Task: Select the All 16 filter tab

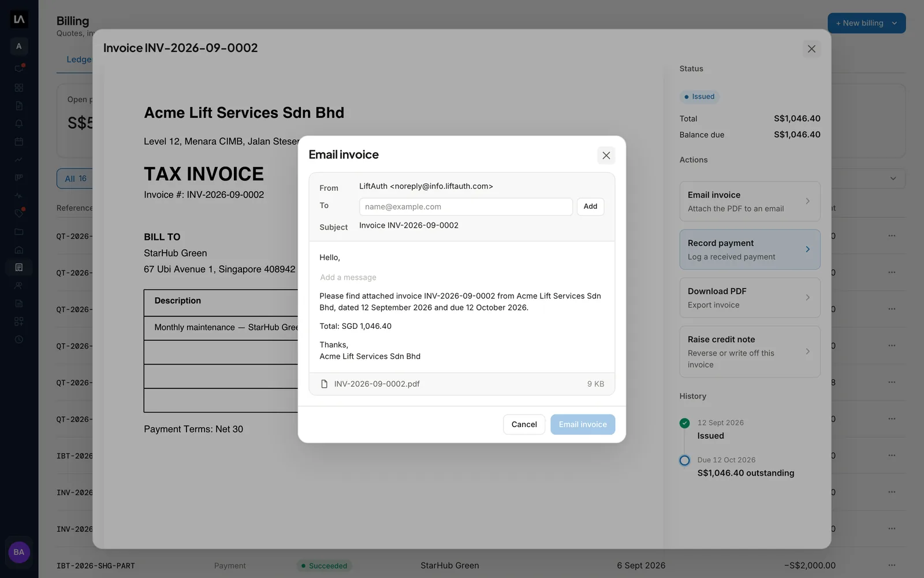Action: pyautogui.click(x=76, y=179)
